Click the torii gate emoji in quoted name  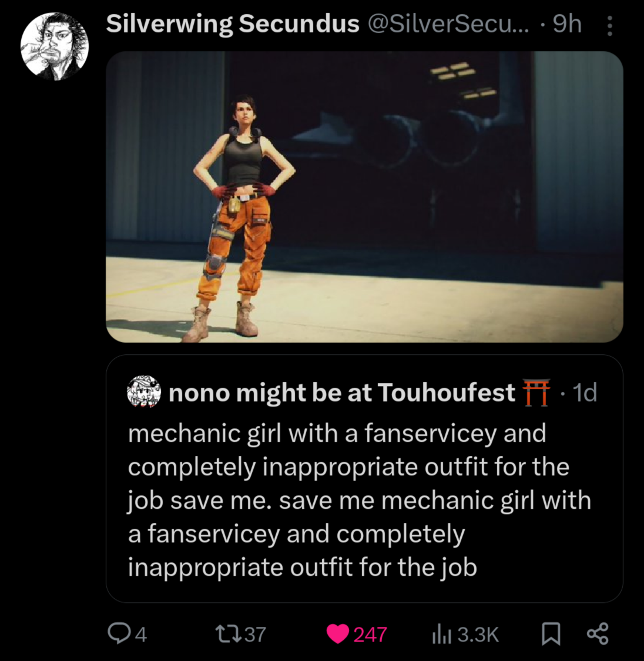[x=536, y=392]
